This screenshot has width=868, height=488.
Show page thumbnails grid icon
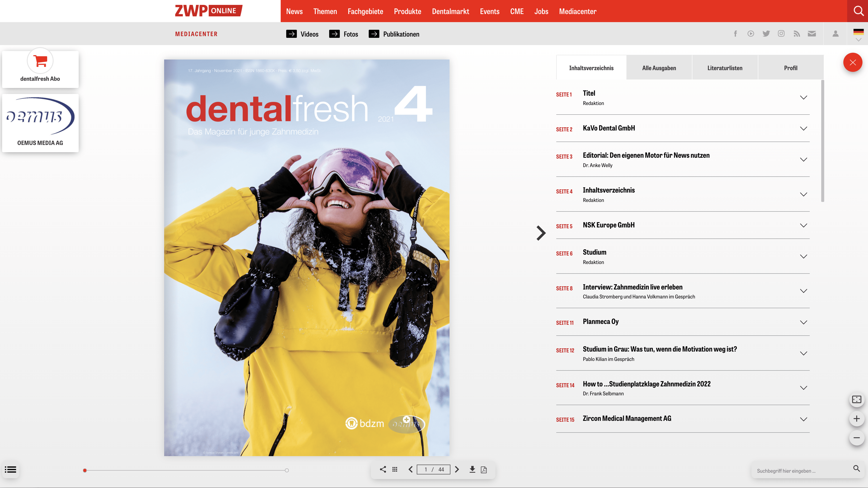[x=395, y=470]
